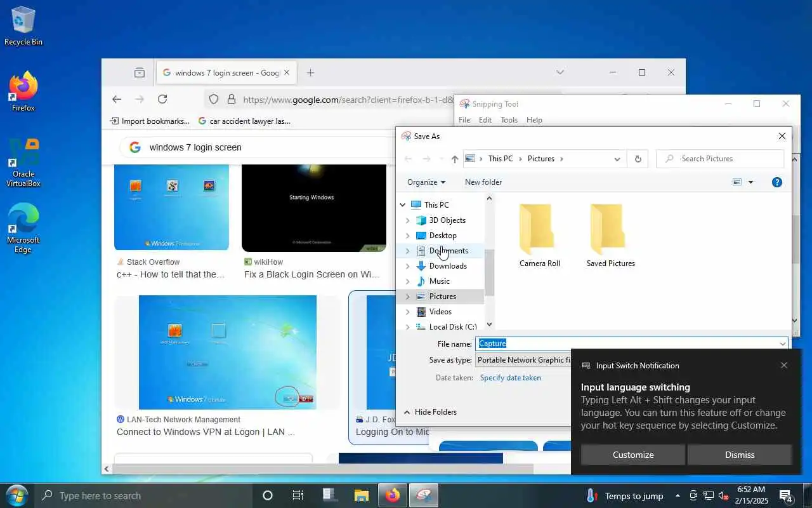
Task: Open the Organize dropdown
Action: (x=426, y=182)
